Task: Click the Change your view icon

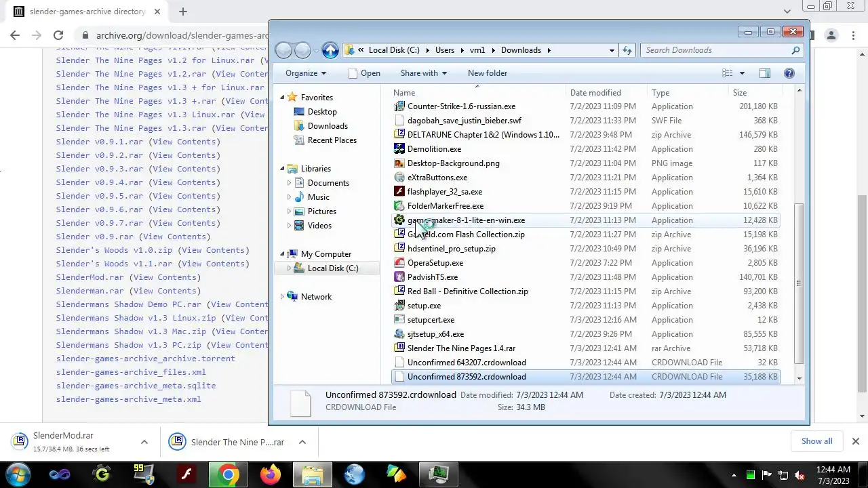Action: pos(728,73)
